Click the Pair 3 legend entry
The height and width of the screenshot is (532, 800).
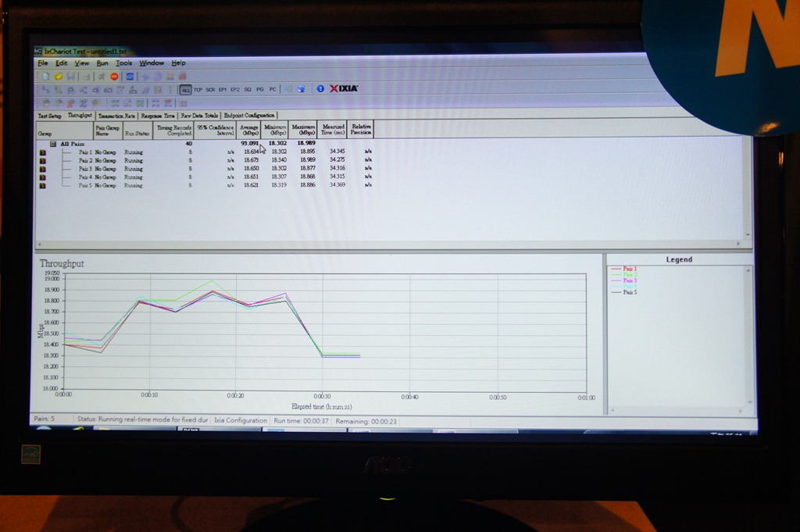click(x=624, y=280)
